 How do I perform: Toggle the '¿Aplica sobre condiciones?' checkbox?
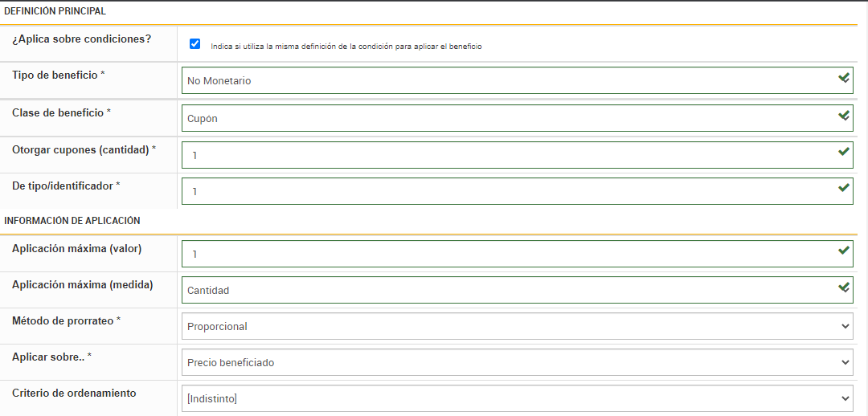click(194, 44)
